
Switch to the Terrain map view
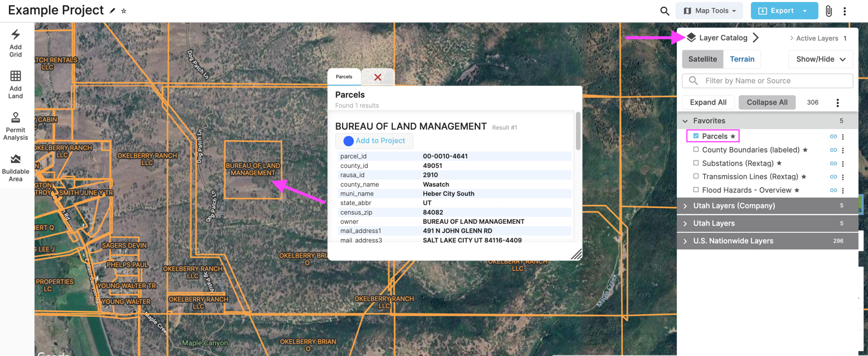(x=742, y=59)
